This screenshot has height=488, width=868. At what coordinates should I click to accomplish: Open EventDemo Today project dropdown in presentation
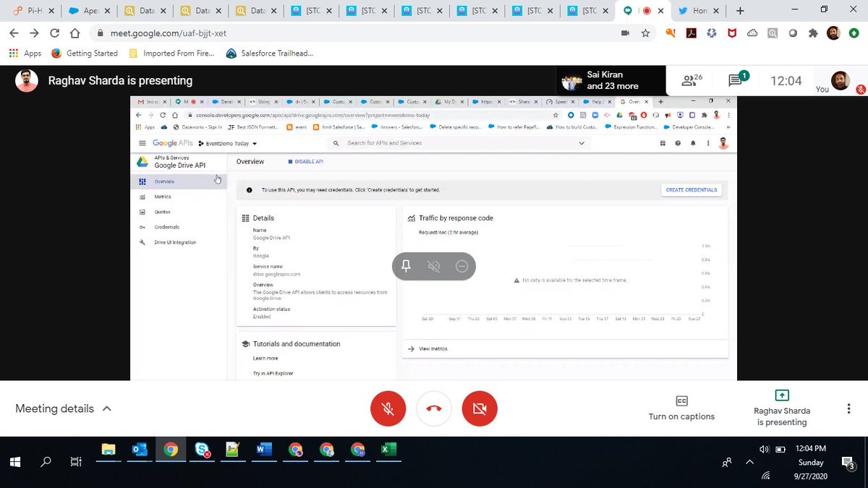coord(227,143)
